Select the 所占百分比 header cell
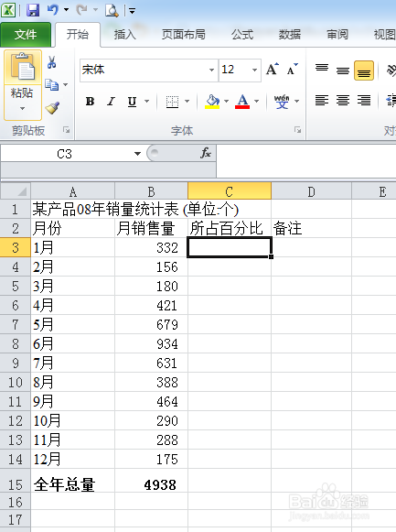Screen dimensions: 396x532 [230, 228]
